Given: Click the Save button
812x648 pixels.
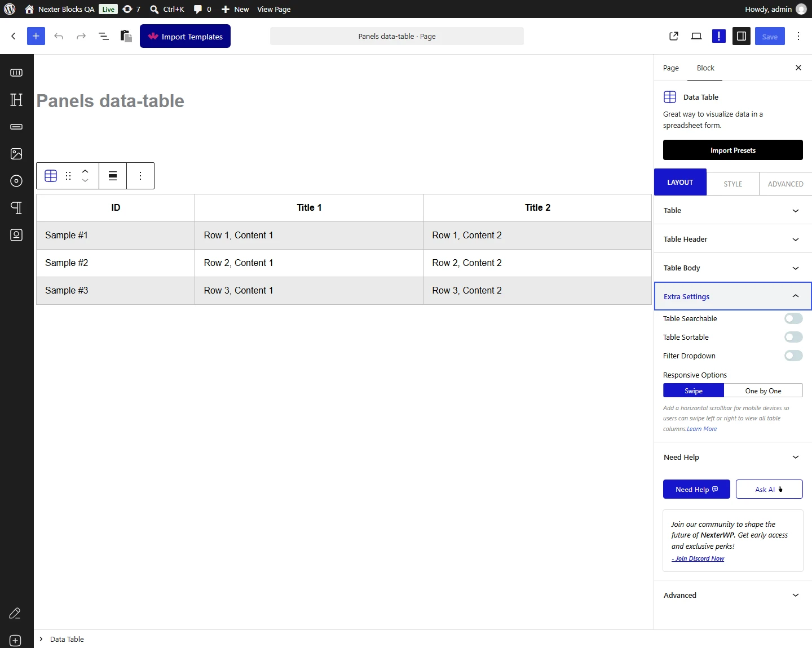Looking at the screenshot, I should pos(770,36).
